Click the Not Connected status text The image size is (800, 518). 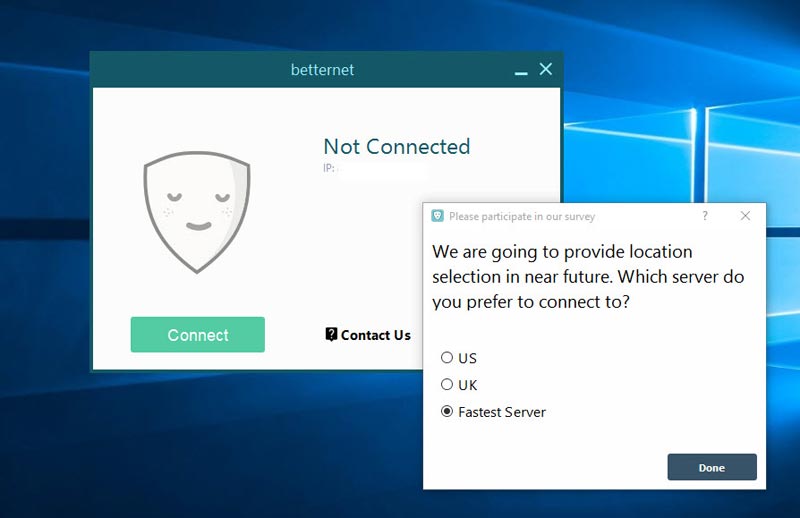396,147
